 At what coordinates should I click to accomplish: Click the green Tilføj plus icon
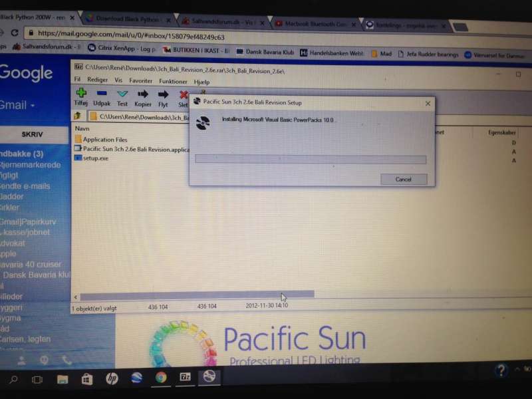click(81, 94)
